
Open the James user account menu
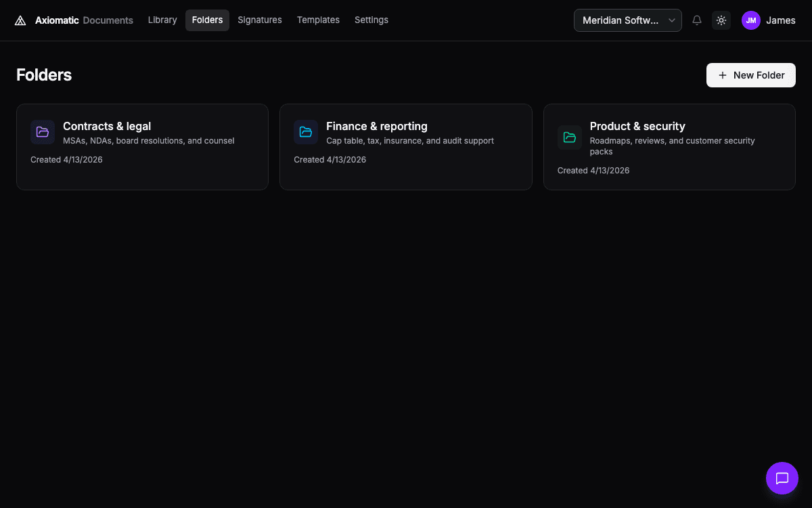(x=780, y=20)
